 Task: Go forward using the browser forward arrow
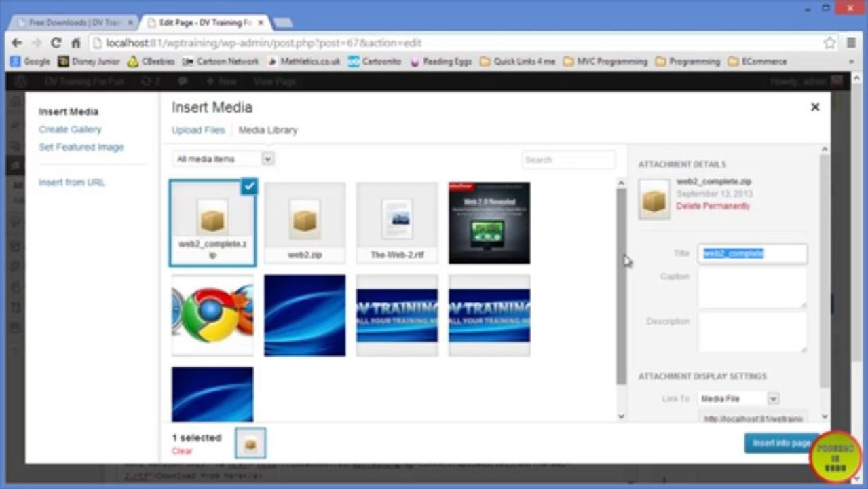[x=37, y=43]
